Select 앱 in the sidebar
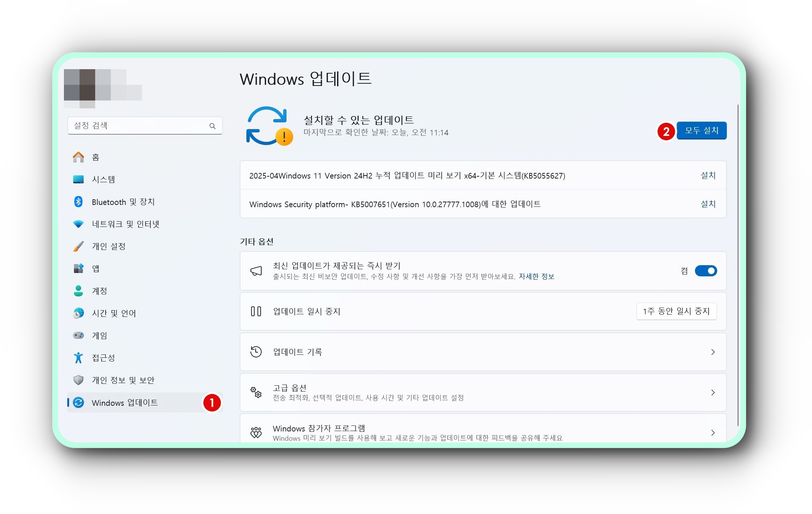 pyautogui.click(x=145, y=269)
